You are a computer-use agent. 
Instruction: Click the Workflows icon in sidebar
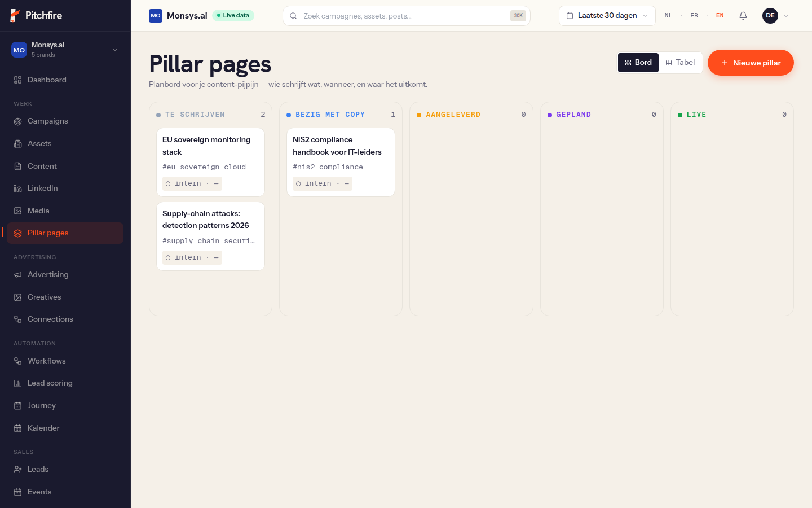coord(18,361)
